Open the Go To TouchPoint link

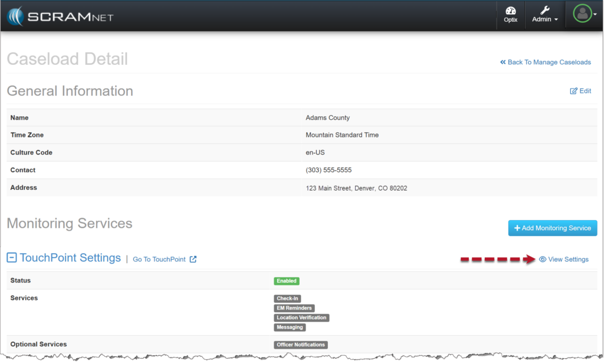(159, 259)
